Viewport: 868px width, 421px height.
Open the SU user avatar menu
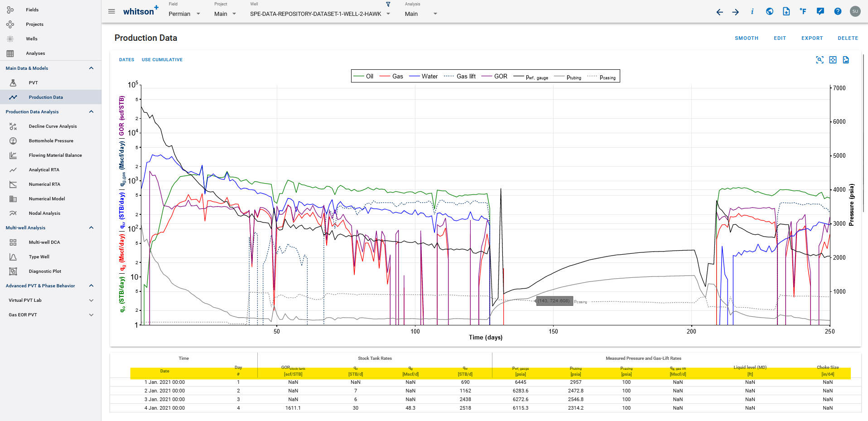point(855,11)
